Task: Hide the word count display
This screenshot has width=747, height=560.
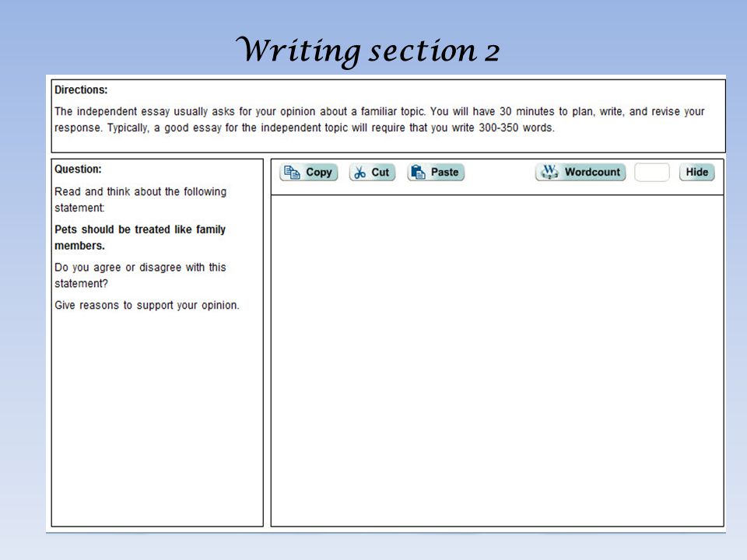Action: 697,173
